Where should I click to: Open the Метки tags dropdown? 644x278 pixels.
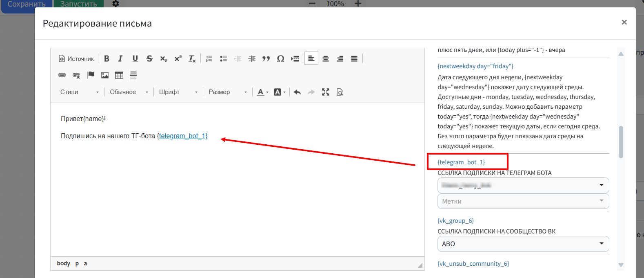click(523, 201)
